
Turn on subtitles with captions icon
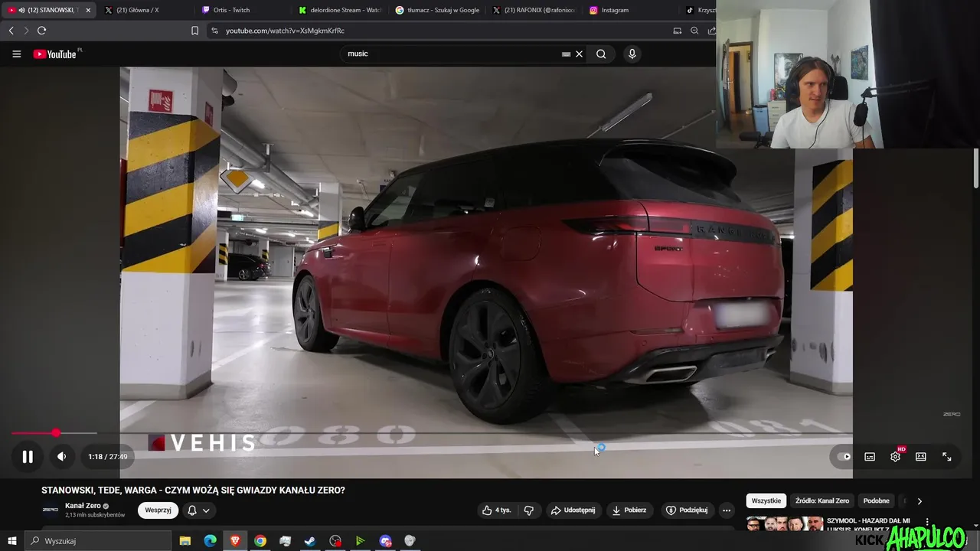point(870,457)
